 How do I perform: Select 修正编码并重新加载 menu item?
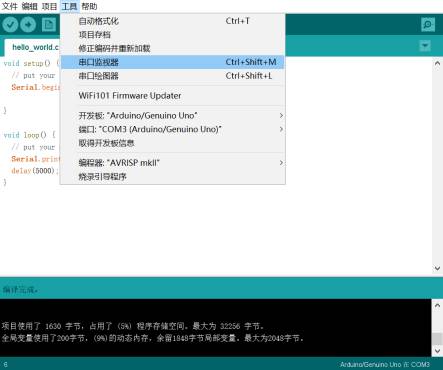(x=173, y=48)
